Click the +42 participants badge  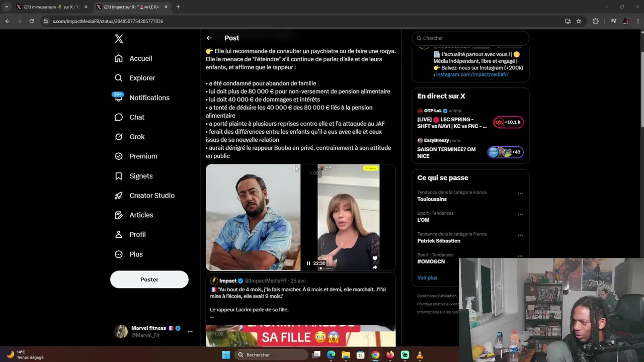506,152
